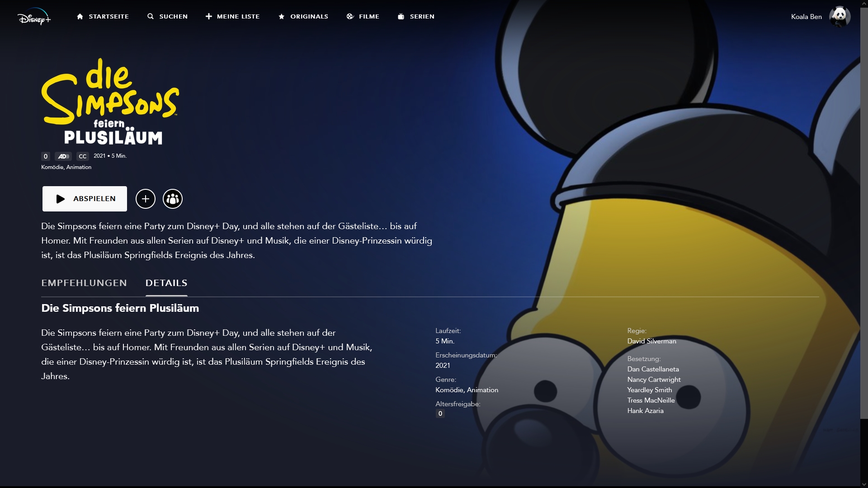Click the age rating 0 badge
868x488 pixels.
click(45, 156)
